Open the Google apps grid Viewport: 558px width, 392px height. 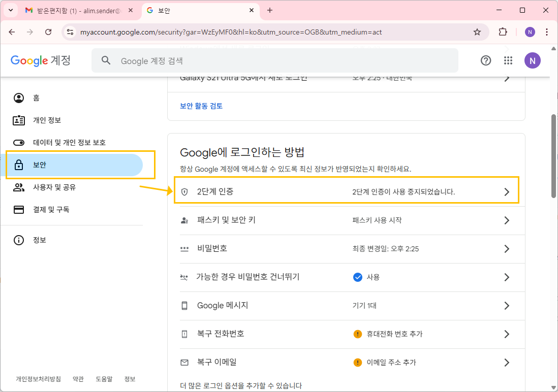(x=508, y=60)
